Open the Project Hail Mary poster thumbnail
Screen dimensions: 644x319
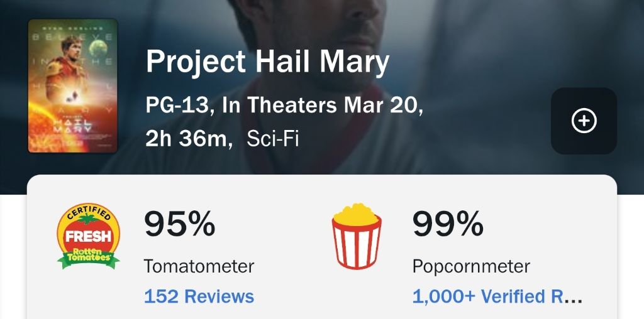pos(73,85)
